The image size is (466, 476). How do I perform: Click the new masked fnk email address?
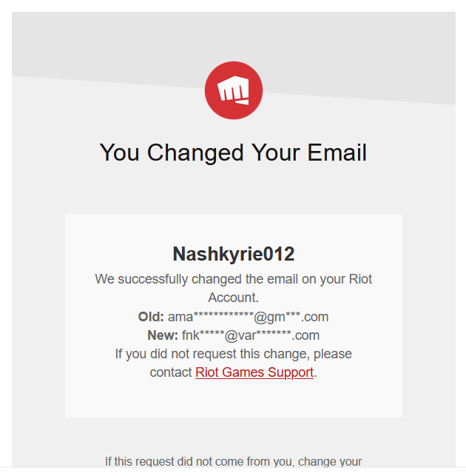251,335
